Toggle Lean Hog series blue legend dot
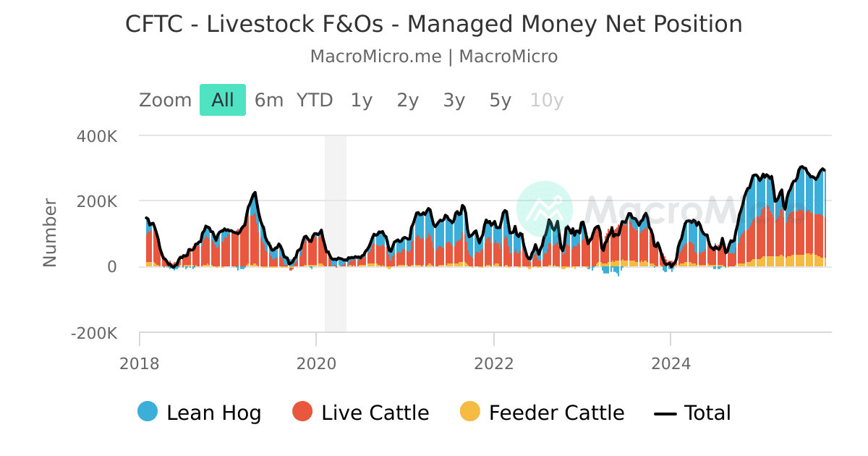The image size is (868, 456). pyautogui.click(x=148, y=412)
